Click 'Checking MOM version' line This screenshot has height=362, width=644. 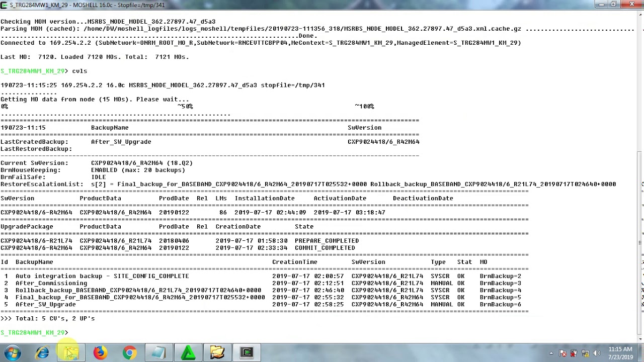point(108,22)
